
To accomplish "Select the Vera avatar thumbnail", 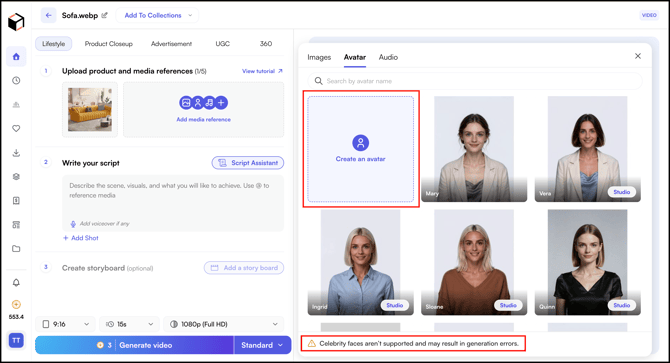I will coord(588,149).
